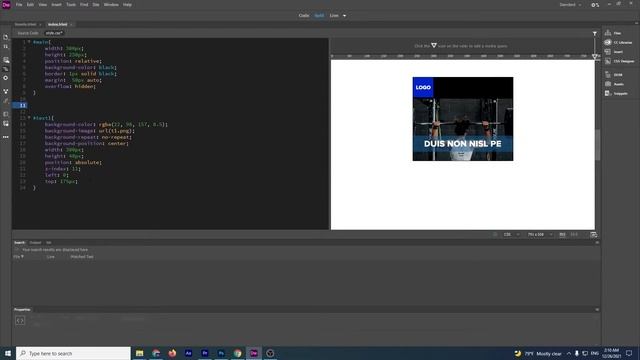Viewport: 640px width, 360px height.
Task: Switch to Split view
Action: pos(319,16)
